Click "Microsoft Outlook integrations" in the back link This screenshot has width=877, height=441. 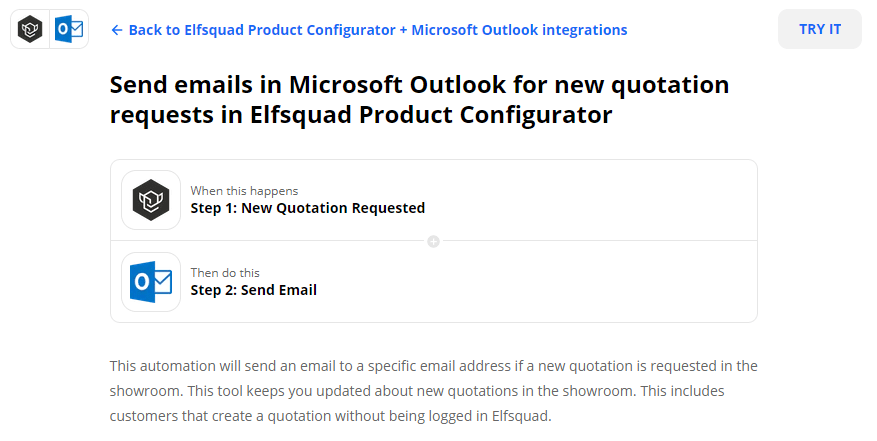click(x=519, y=30)
